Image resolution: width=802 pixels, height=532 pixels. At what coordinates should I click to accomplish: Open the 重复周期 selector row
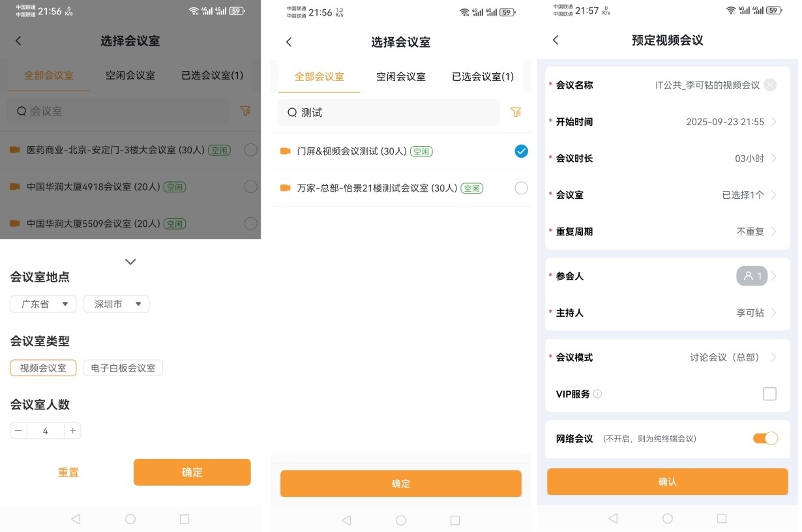[667, 231]
